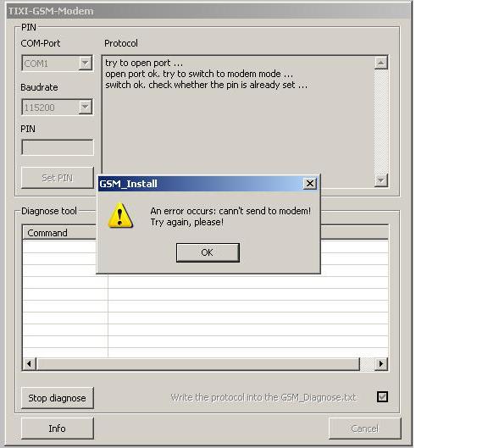Open the COM-Port dropdown arrow
The height and width of the screenshot is (448, 488).
point(85,64)
